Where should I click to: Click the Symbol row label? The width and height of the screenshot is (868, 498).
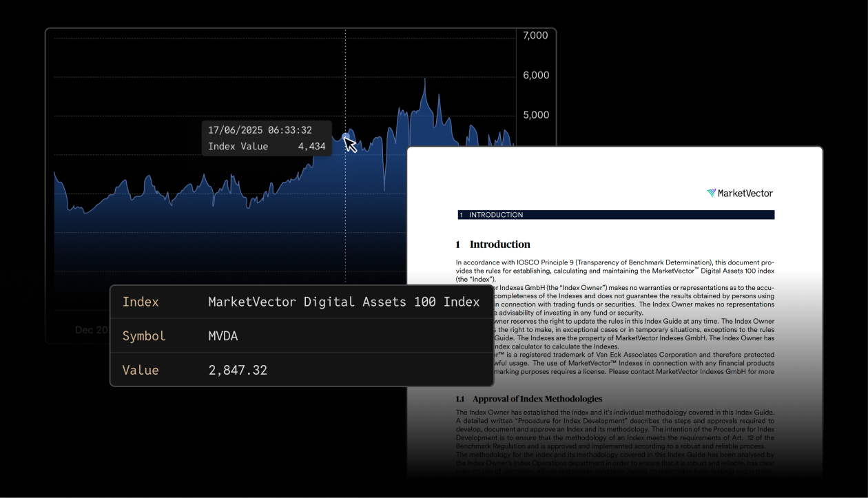(144, 336)
